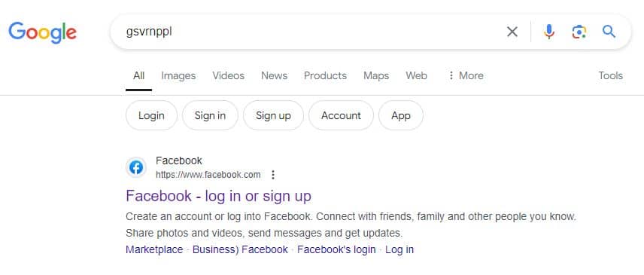Viewport: 644px width, 275px height.
Task: Select the Login suggestion chip
Action: (x=151, y=115)
